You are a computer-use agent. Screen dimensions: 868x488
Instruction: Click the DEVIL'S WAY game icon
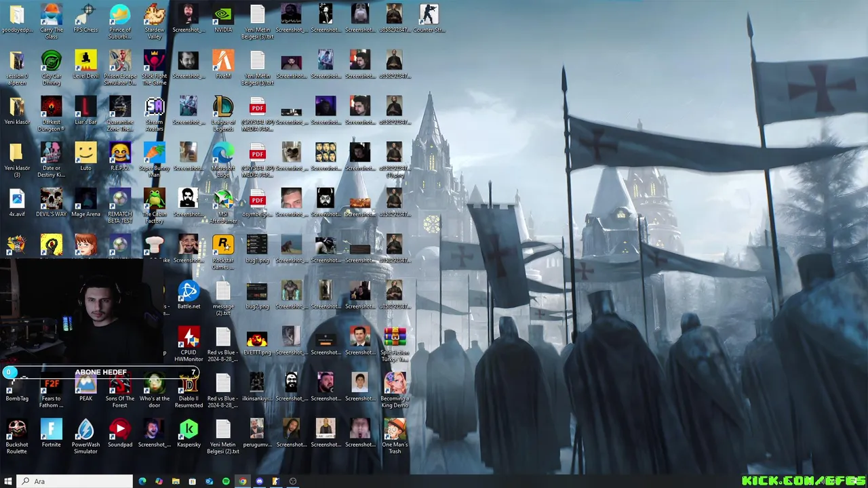point(52,203)
